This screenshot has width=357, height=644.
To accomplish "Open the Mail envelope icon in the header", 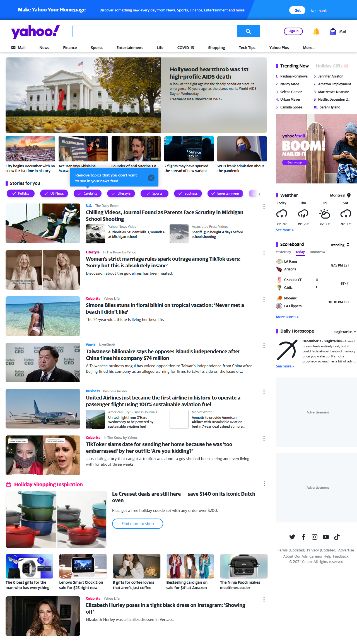I will coord(333,32).
